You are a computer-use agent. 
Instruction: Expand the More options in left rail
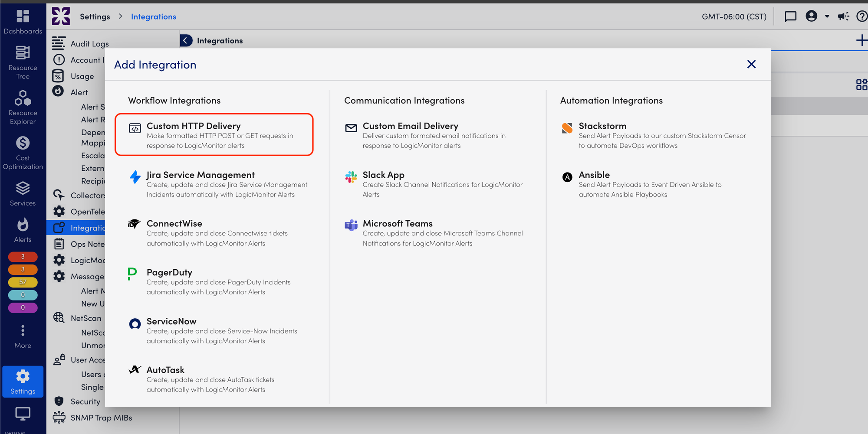click(23, 336)
